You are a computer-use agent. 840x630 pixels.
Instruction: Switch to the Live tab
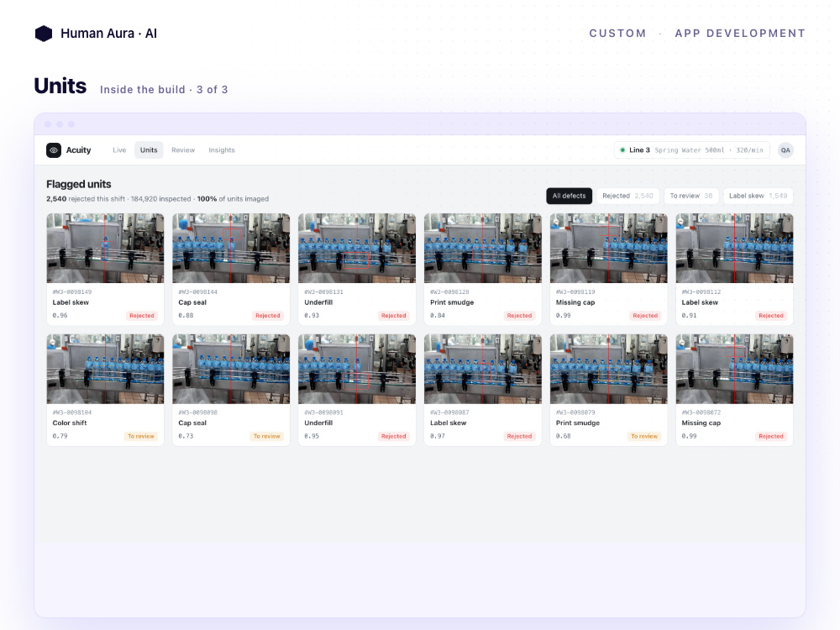tap(119, 150)
